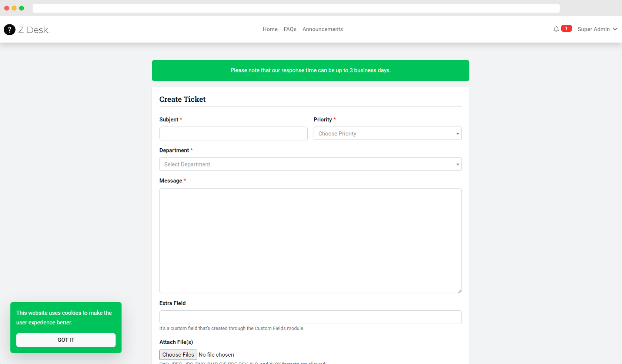The width and height of the screenshot is (622, 364).
Task: Click the Z Desk question mark logo
Action: (10, 30)
